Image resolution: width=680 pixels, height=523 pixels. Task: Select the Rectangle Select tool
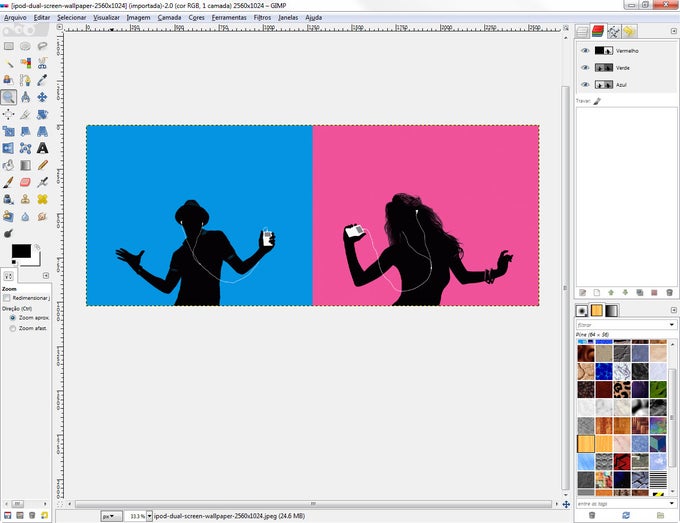(x=9, y=46)
